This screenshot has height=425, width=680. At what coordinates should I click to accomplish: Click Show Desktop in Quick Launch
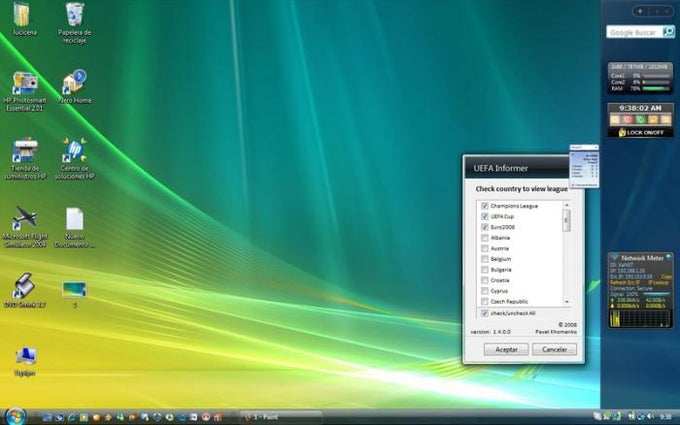[x=47, y=417]
